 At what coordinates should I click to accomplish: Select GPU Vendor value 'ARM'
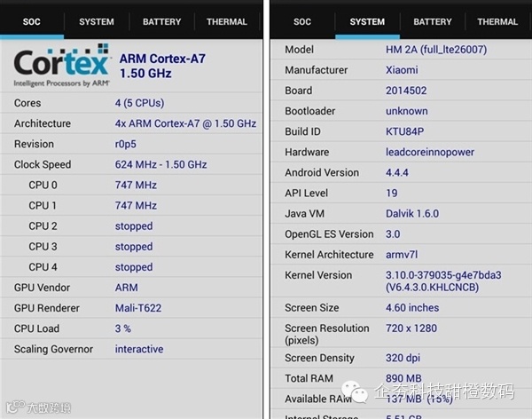[126, 288]
